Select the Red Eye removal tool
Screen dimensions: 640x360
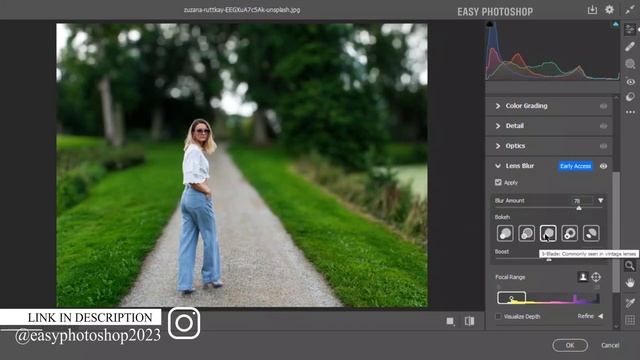click(x=630, y=82)
